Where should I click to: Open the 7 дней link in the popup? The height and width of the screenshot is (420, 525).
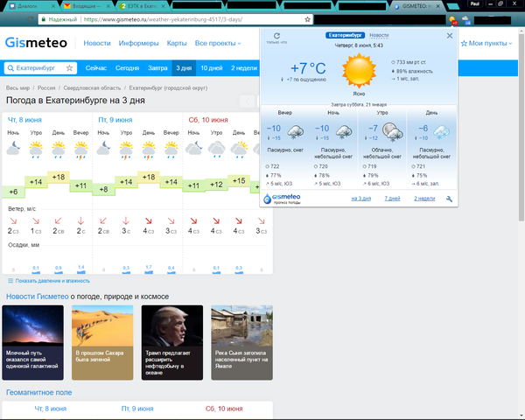click(392, 199)
